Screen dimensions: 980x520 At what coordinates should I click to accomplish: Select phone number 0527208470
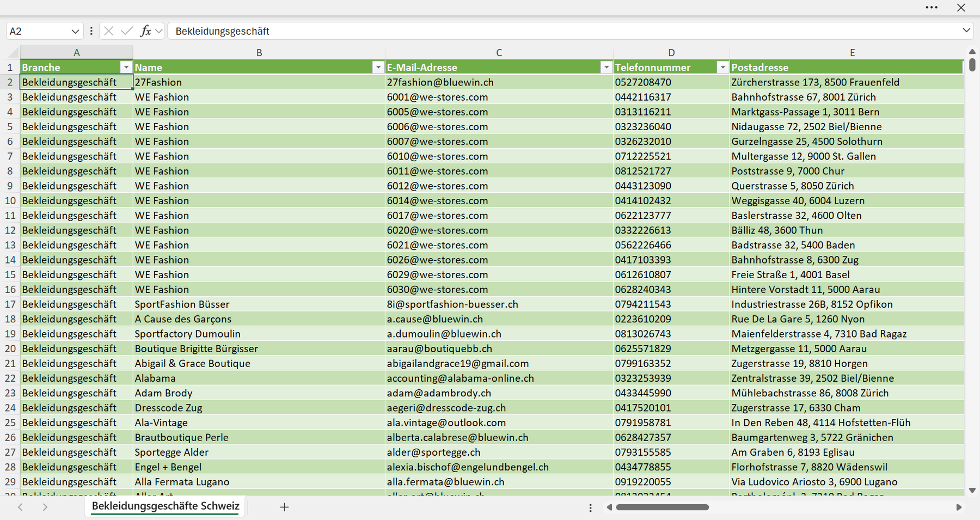pos(671,82)
